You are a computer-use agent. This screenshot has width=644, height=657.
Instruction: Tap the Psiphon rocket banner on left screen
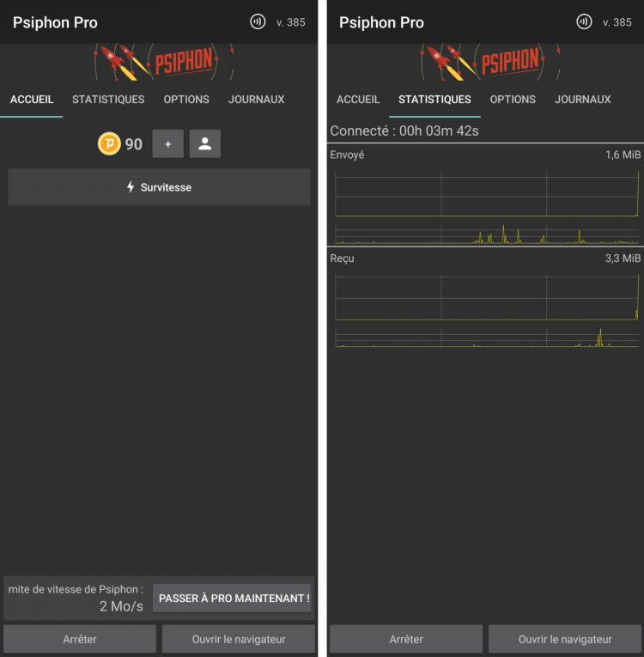(x=164, y=62)
